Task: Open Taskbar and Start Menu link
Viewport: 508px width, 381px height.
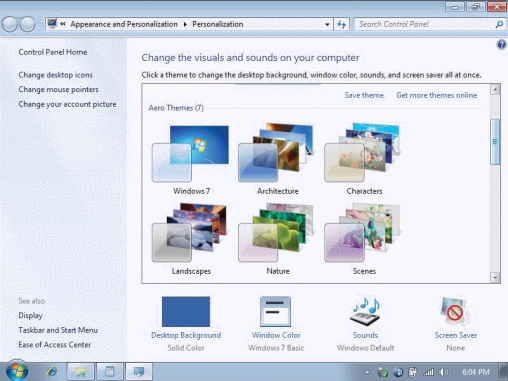Action: tap(58, 330)
